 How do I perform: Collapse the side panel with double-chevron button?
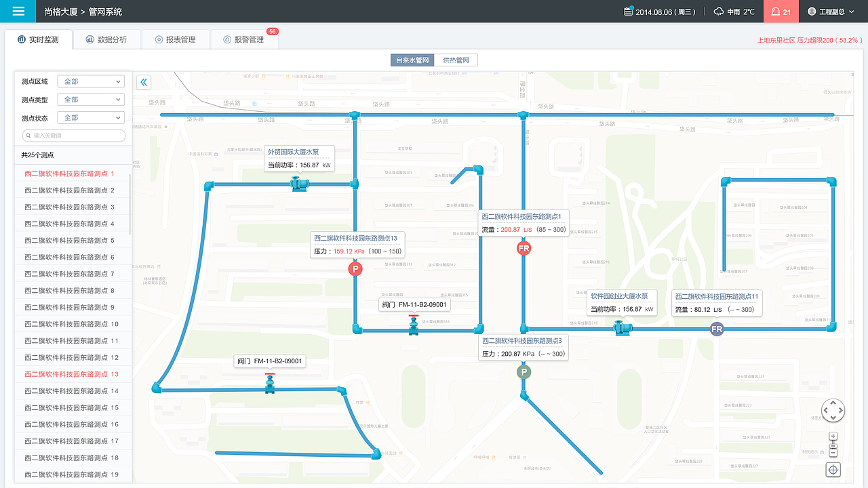click(144, 82)
